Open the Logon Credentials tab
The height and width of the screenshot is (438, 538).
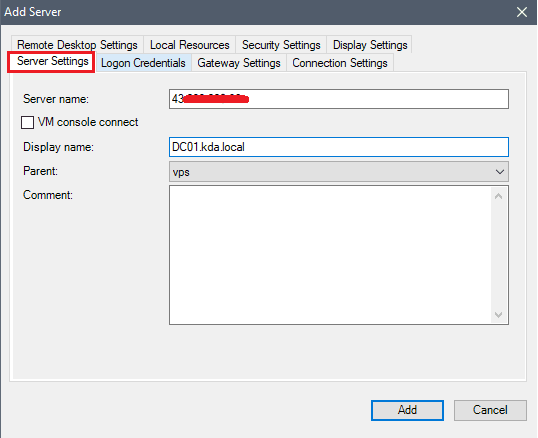[143, 63]
